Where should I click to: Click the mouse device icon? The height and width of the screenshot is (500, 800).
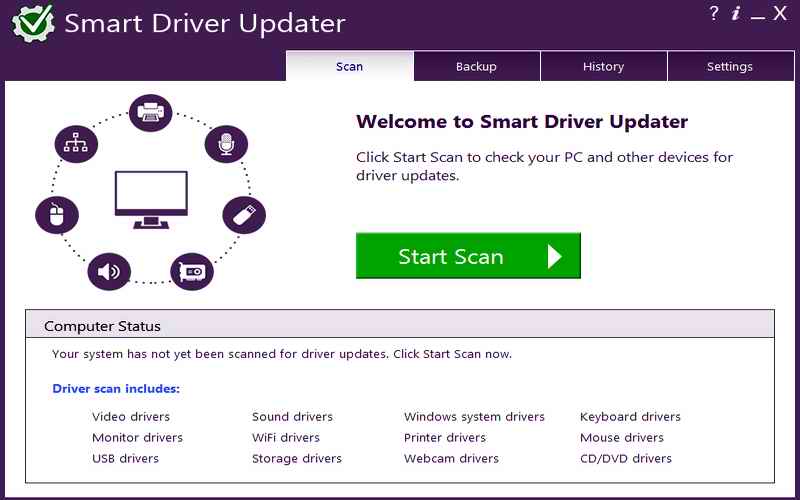pyautogui.click(x=56, y=214)
